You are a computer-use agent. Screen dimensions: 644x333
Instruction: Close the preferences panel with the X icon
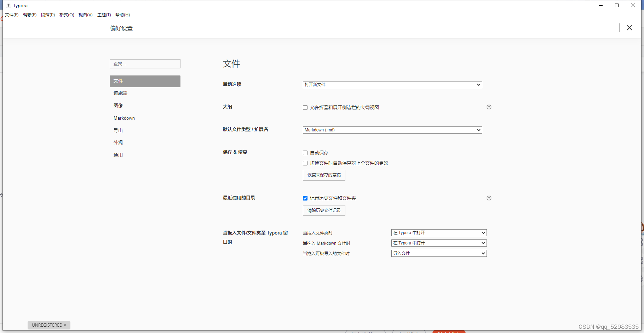(629, 28)
